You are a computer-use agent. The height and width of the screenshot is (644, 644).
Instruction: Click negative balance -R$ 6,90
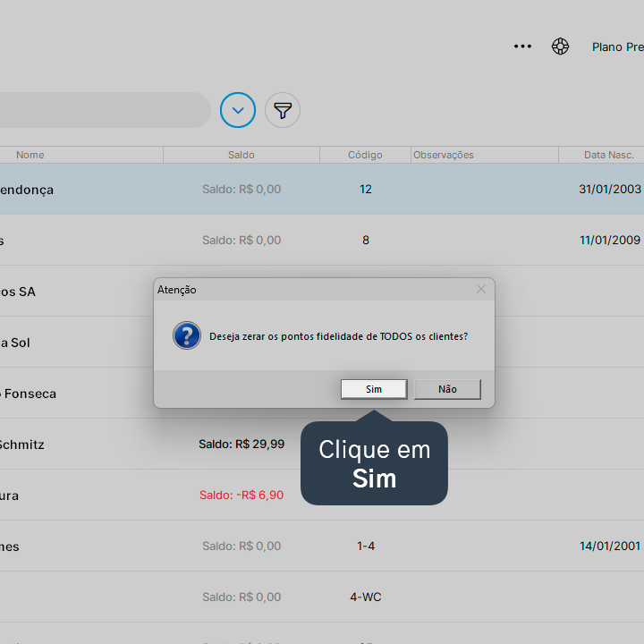coord(241,495)
